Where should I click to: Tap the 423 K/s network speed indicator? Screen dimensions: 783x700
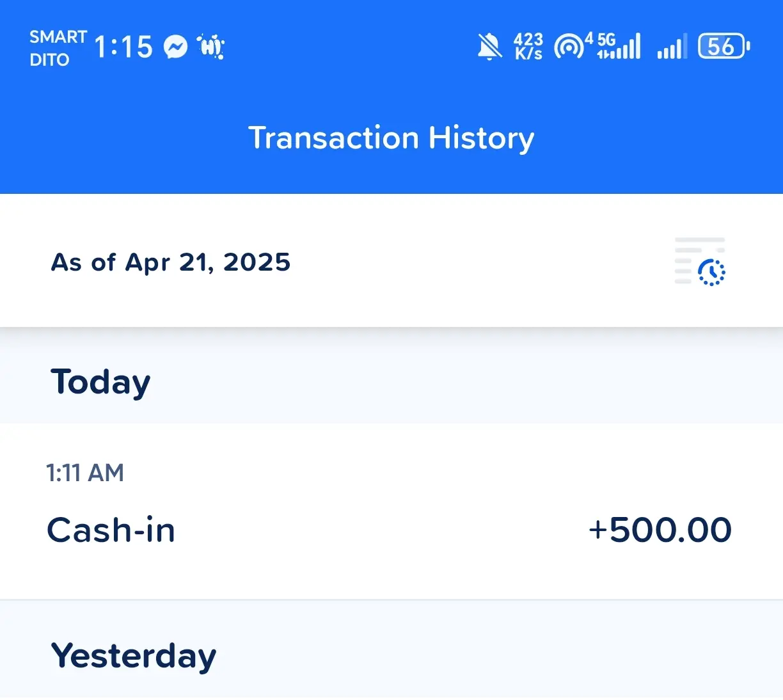(x=528, y=47)
